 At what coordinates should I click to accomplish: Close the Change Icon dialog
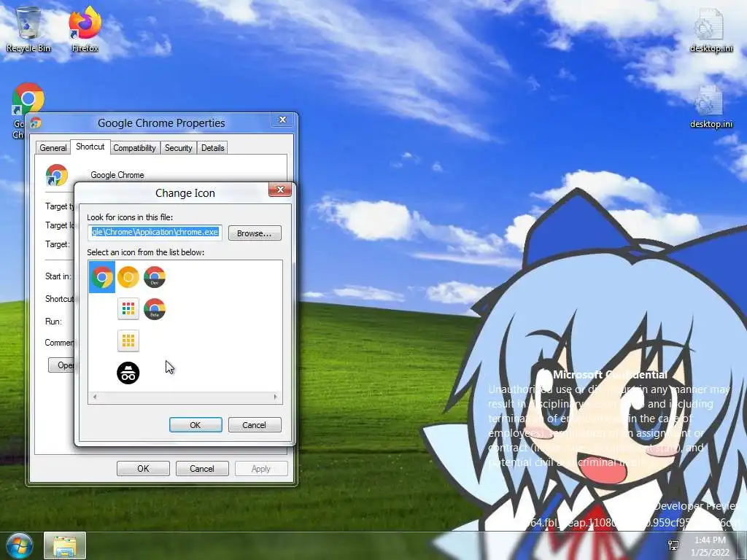click(x=280, y=190)
